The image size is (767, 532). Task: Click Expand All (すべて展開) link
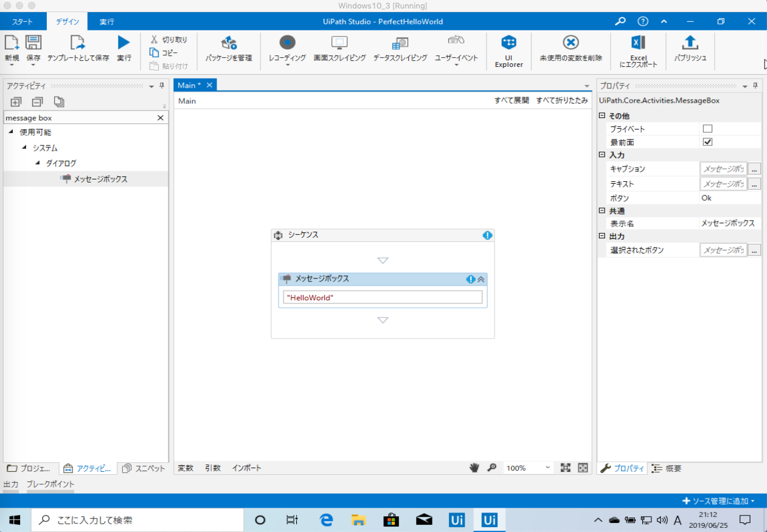point(511,101)
